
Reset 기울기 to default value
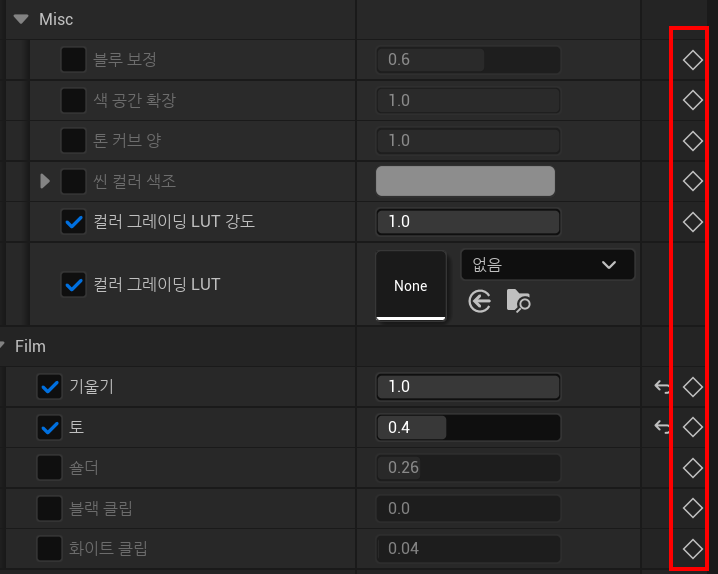tap(662, 387)
